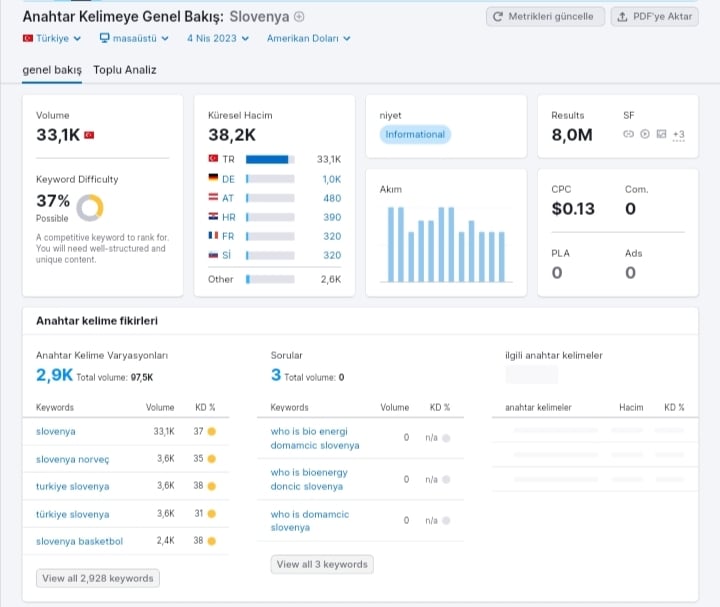
Task: Click the video play SERP feature icon
Action: pos(645,134)
